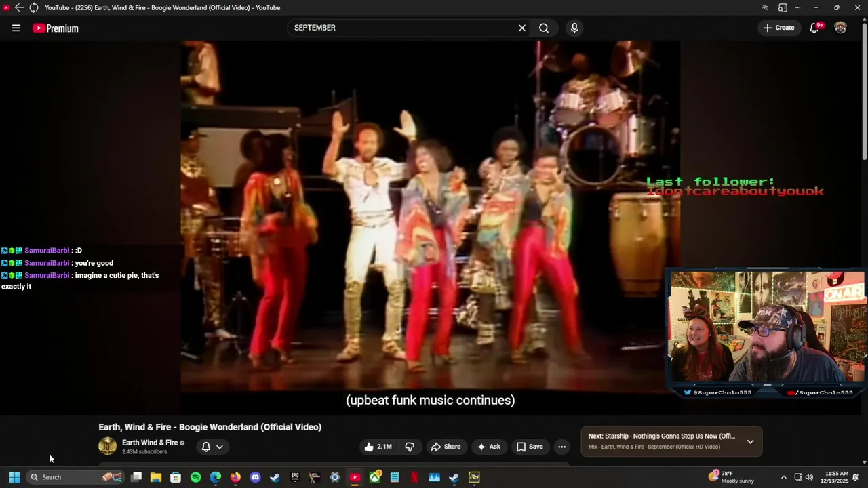This screenshot has height=488, width=868.
Task: Open Earth Wind & Fire channel avatar
Action: coord(107,446)
